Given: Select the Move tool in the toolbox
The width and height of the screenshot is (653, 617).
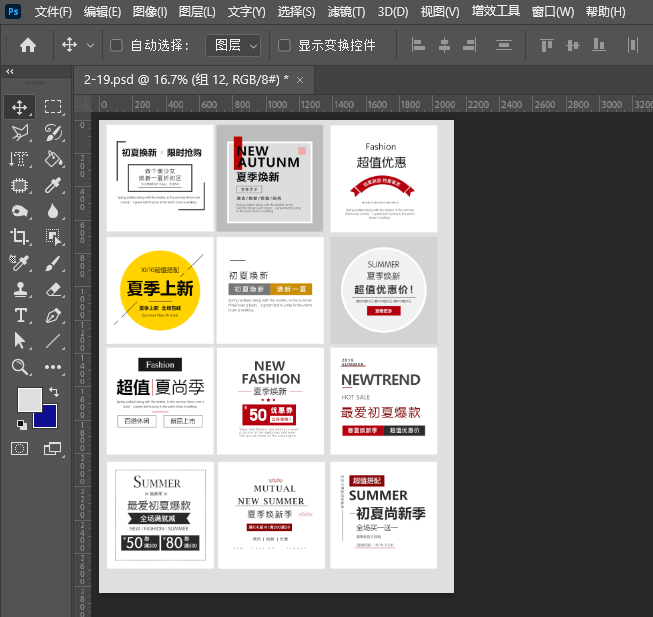Looking at the screenshot, I should click(20, 107).
